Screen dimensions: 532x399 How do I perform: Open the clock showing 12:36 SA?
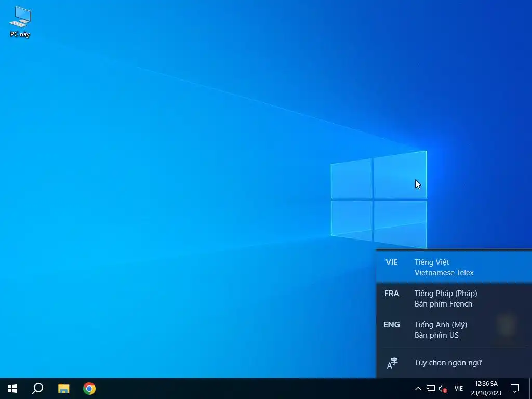click(486, 389)
